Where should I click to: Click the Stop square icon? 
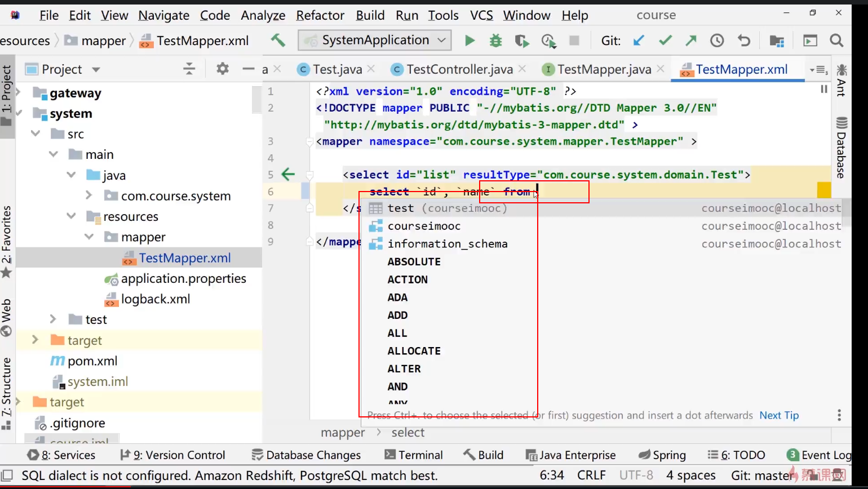click(x=574, y=41)
